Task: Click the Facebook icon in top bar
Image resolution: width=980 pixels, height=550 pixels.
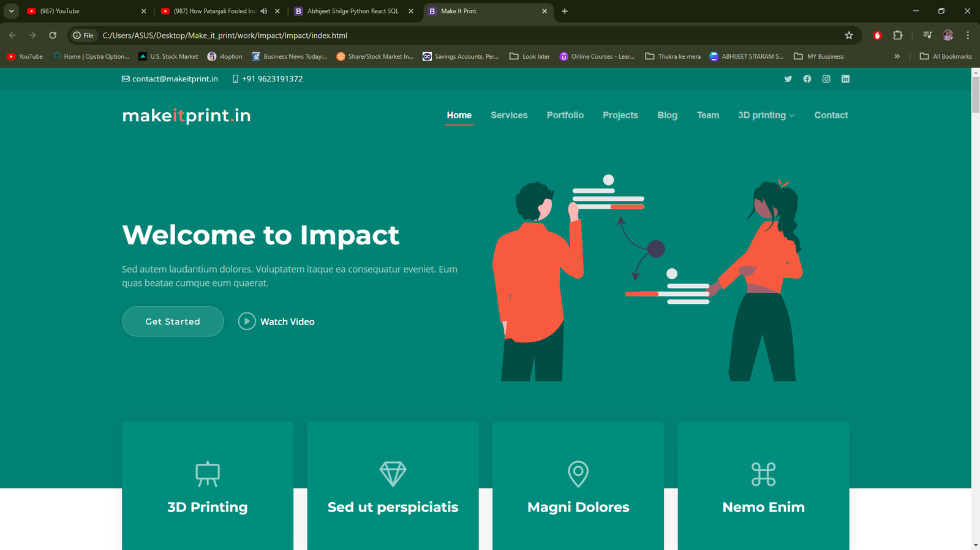Action: [807, 79]
